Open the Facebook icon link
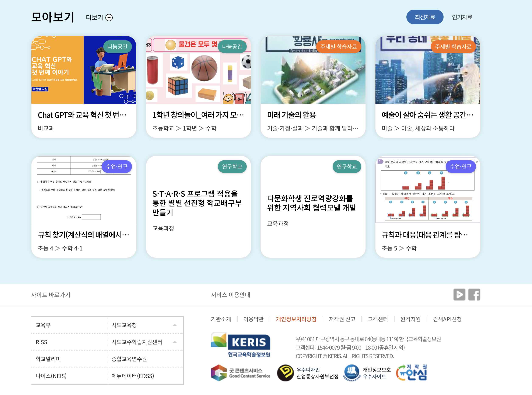This screenshot has height=395, width=532. coord(474,294)
